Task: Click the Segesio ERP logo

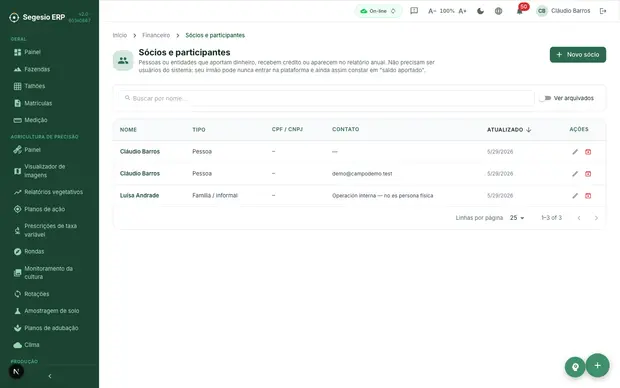Action: coord(37,17)
